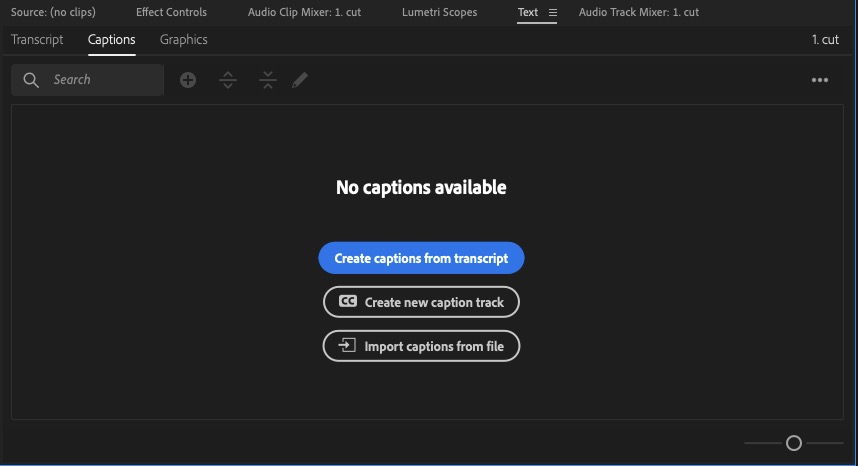Switch to Source (no clips) panel
Screen dimensions: 858x466
pyautogui.click(x=53, y=12)
